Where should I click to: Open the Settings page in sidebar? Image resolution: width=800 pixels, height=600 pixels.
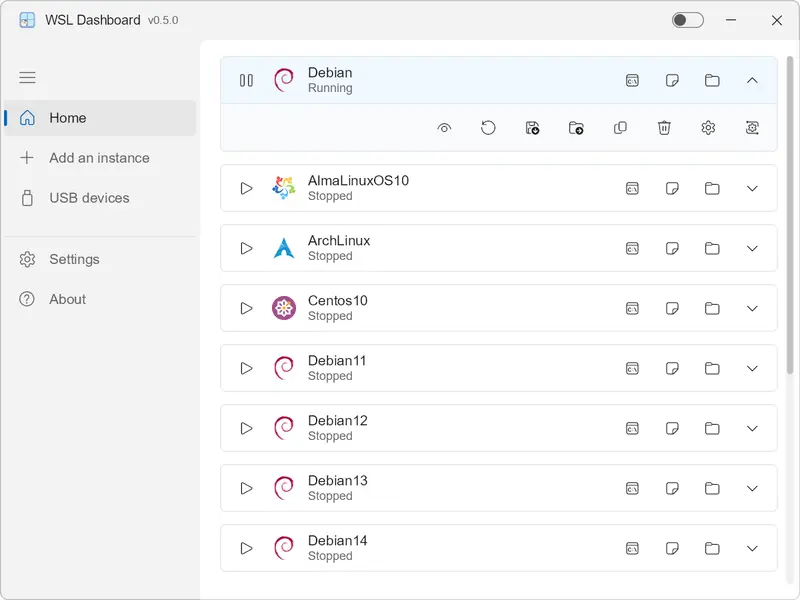click(x=74, y=259)
